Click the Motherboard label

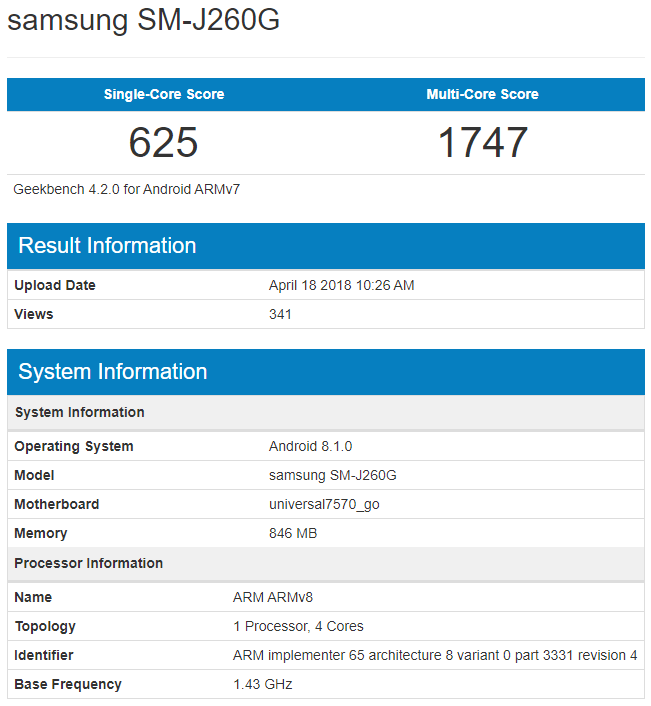click(x=57, y=504)
